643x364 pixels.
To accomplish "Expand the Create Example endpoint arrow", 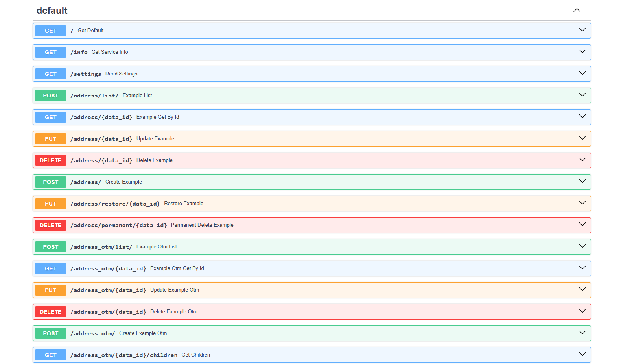I will (x=582, y=182).
